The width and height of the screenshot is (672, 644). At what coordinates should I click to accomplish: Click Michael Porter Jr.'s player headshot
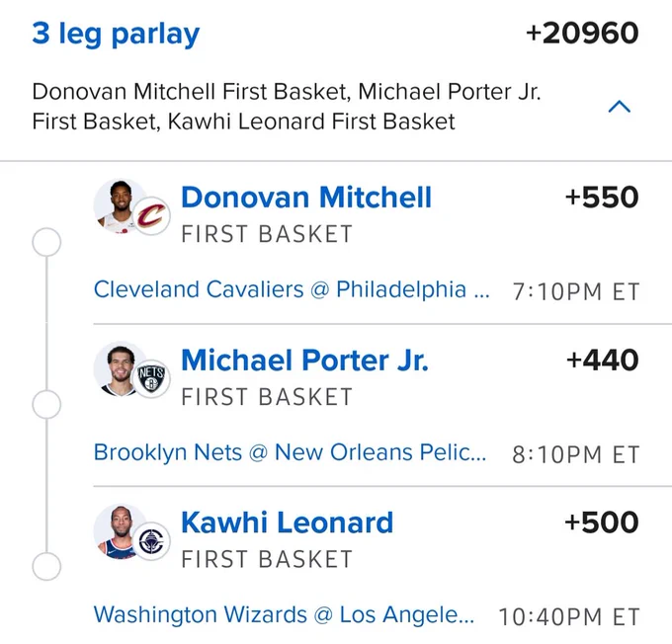119,368
